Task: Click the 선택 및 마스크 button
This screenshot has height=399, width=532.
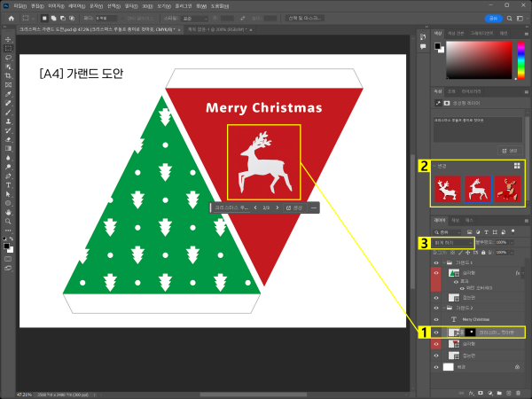Action: (x=305, y=19)
